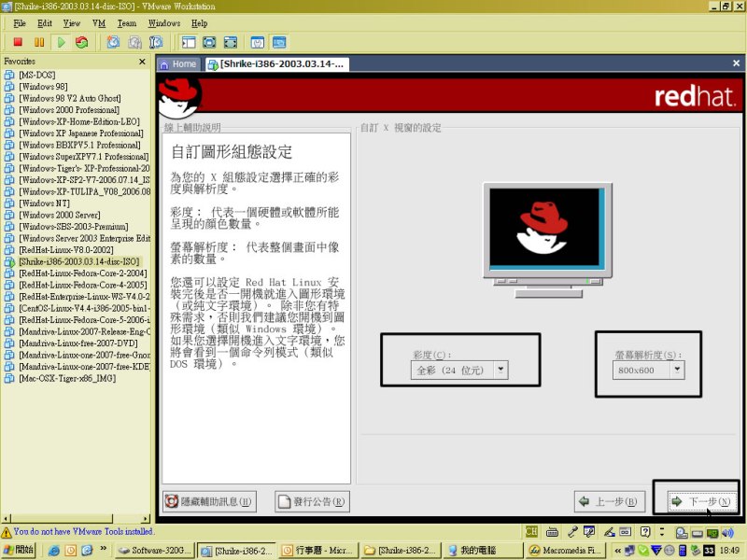747x560 pixels.
Task: Select [Windows XP Japanese Professional] favorite
Action: 80,133
